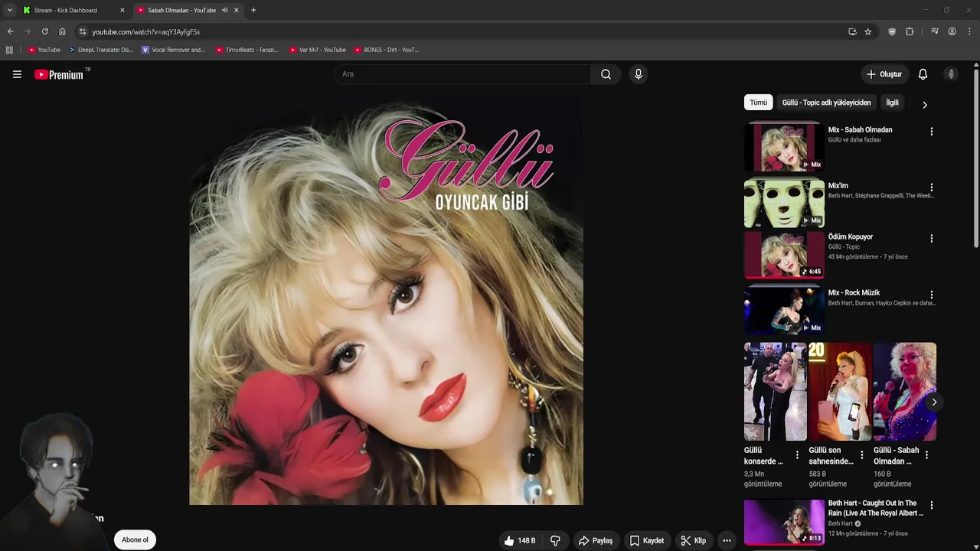Open options for Ödüm Kopuyor

point(931,239)
